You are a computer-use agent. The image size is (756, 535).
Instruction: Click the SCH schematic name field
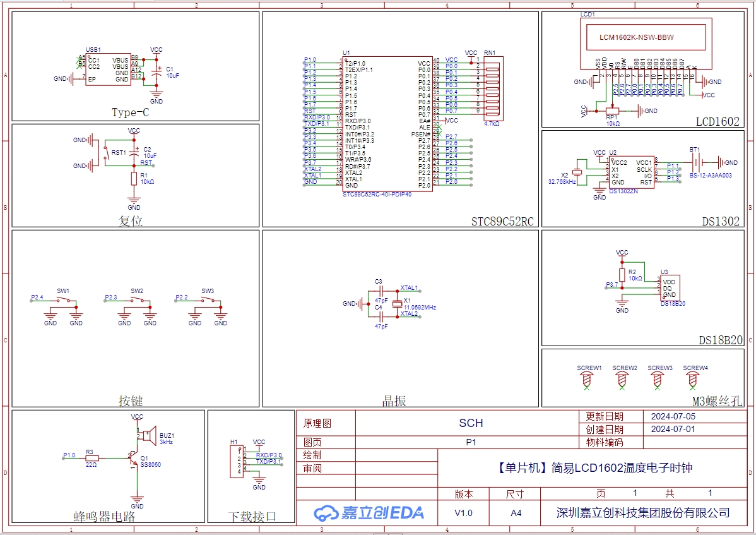tap(471, 423)
